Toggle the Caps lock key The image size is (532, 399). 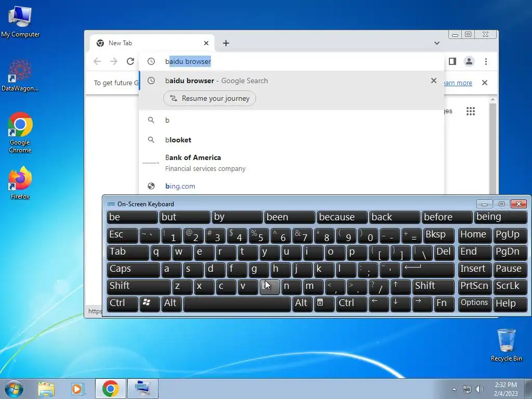point(134,270)
